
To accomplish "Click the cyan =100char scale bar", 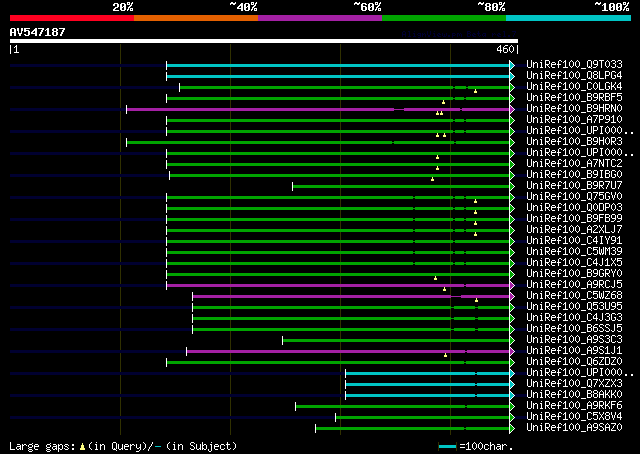I will pyautogui.click(x=447, y=446).
